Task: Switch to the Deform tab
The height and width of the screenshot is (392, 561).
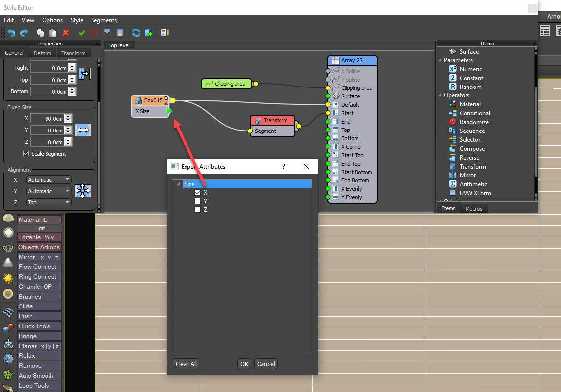Action: [x=42, y=53]
